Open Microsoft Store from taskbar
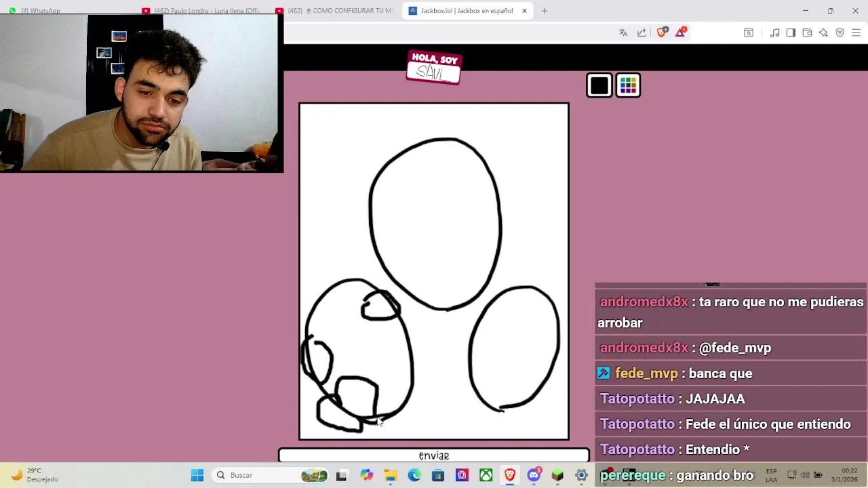 pyautogui.click(x=438, y=475)
